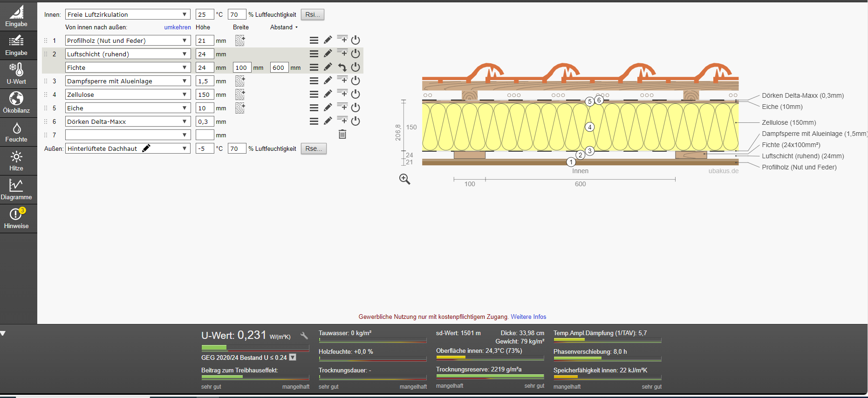868x398 pixels.
Task: Open the Hinweise tab with notifications
Action: click(16, 218)
